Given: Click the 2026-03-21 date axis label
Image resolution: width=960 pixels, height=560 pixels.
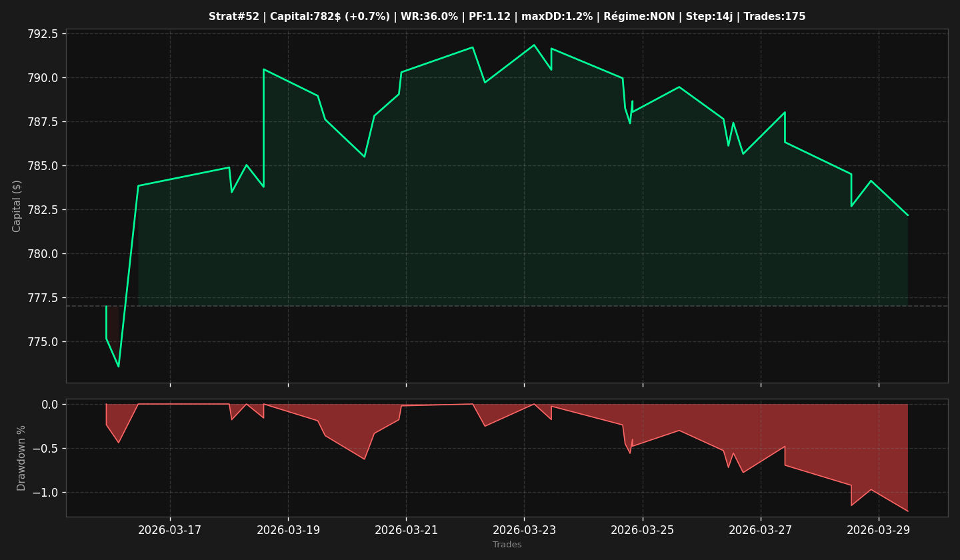Looking at the screenshot, I should (406, 530).
